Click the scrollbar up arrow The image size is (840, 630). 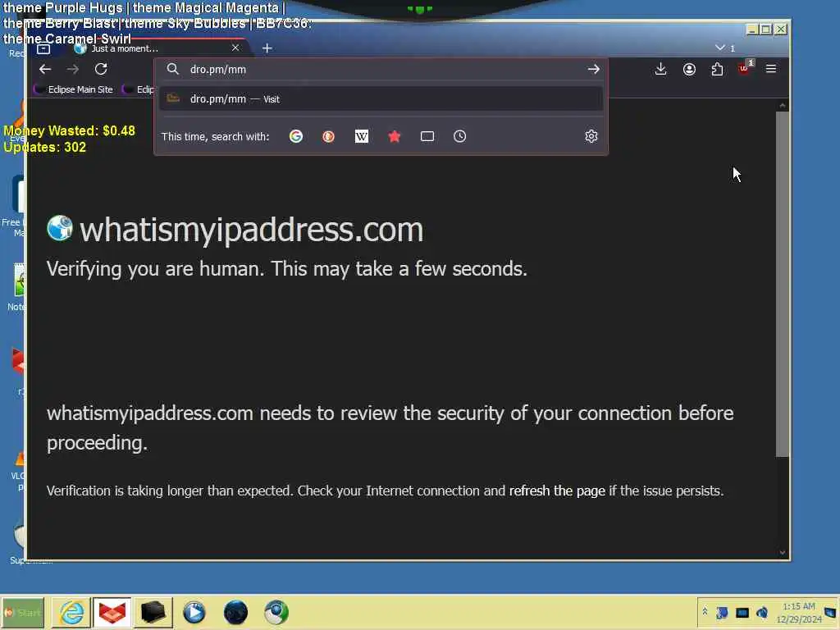(x=782, y=106)
